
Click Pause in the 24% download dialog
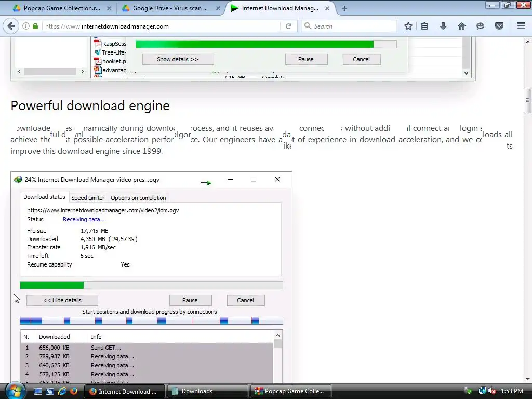(190, 300)
